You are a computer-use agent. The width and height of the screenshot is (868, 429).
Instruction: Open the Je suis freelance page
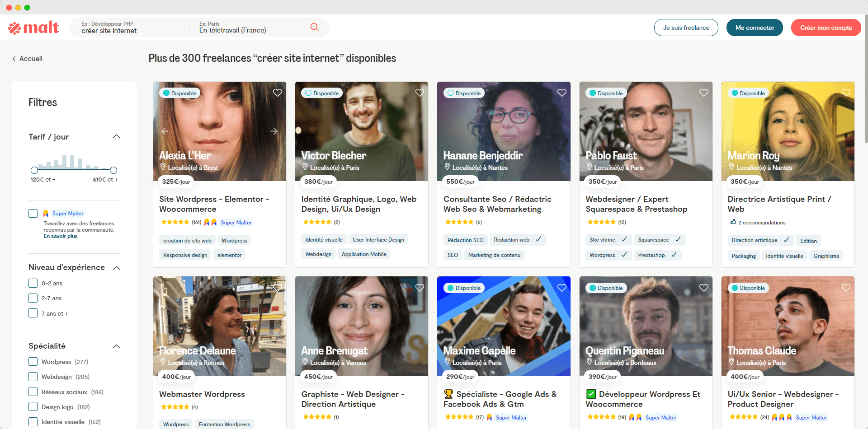(686, 28)
